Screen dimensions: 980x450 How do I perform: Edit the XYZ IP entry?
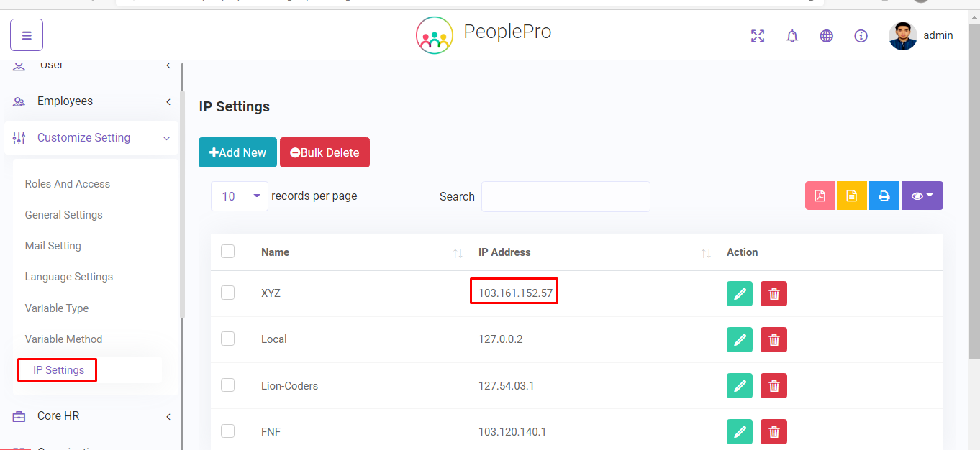coord(739,293)
